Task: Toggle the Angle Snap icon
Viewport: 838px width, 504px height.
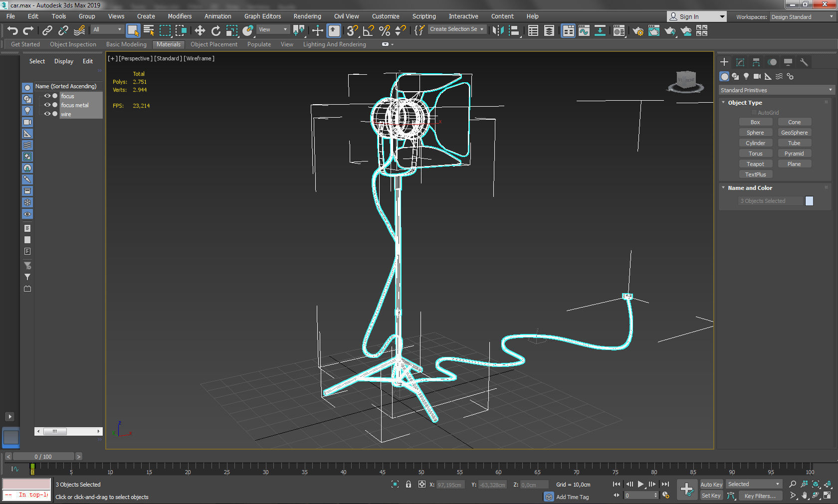Action: 369,31
